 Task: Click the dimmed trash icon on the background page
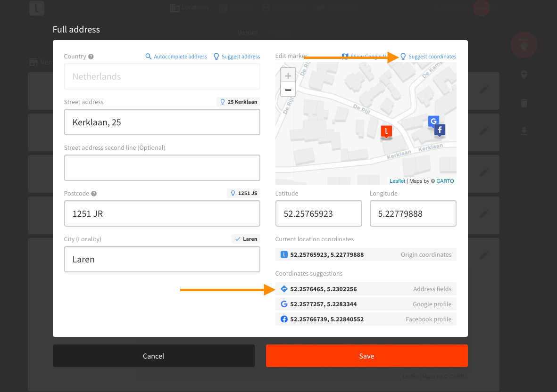click(524, 103)
